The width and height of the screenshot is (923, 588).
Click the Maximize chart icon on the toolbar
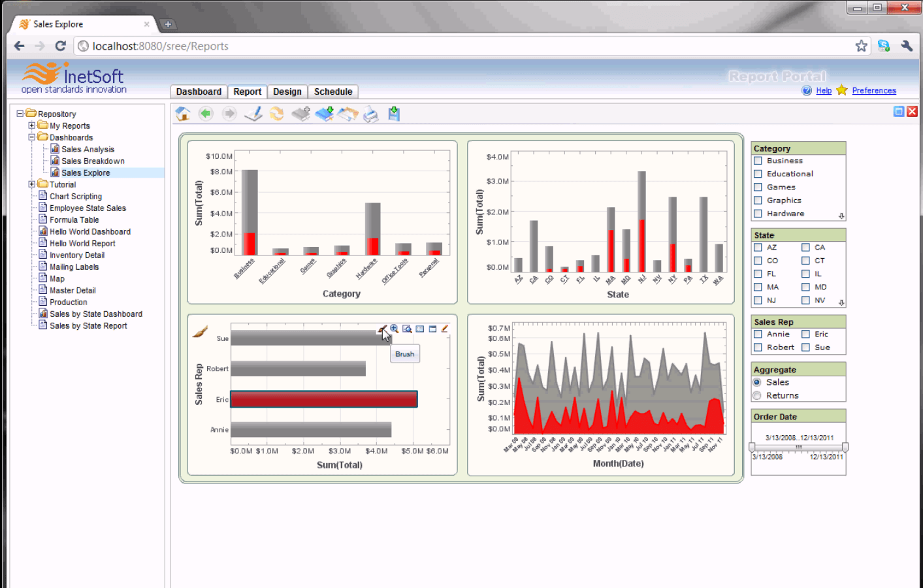coord(432,329)
